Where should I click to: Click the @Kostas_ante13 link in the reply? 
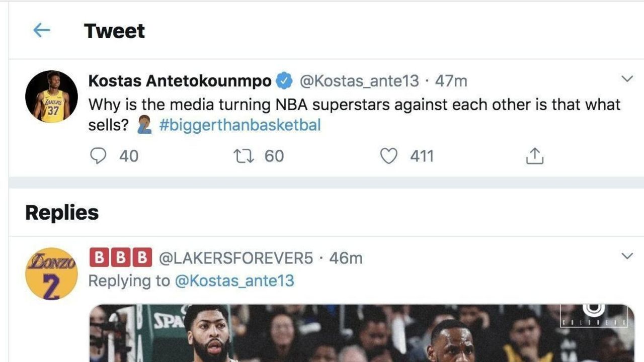(x=234, y=281)
